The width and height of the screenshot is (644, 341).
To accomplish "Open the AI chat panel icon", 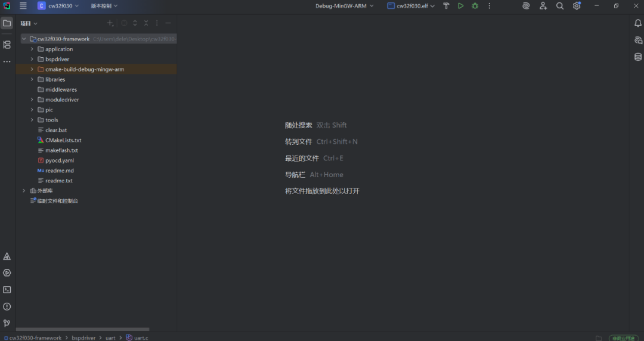I will pos(638,40).
